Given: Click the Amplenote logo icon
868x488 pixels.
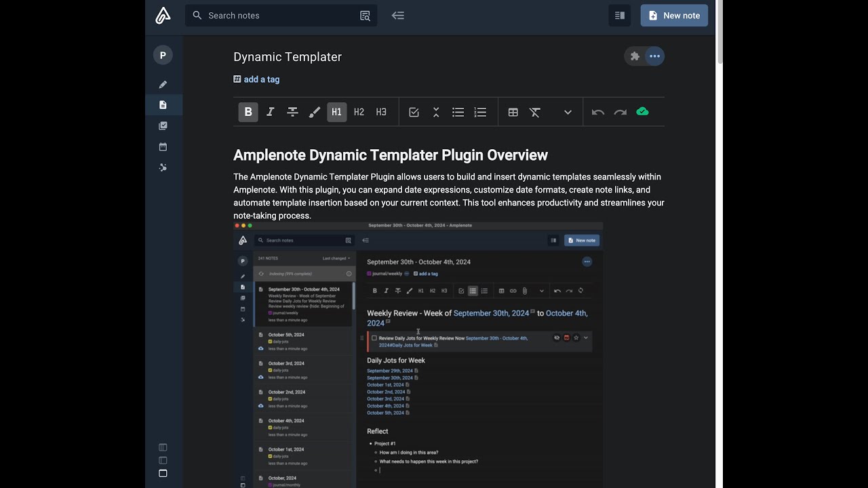Looking at the screenshot, I should coord(163,15).
